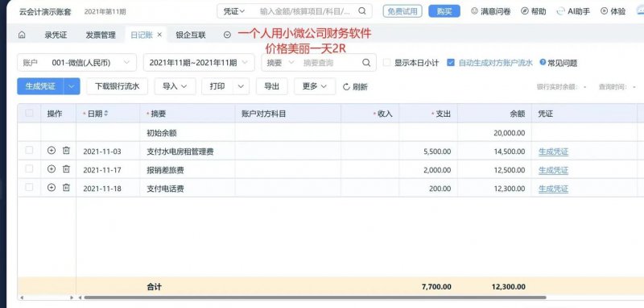
Task: Open the 凭证 search category dropdown
Action: click(234, 11)
